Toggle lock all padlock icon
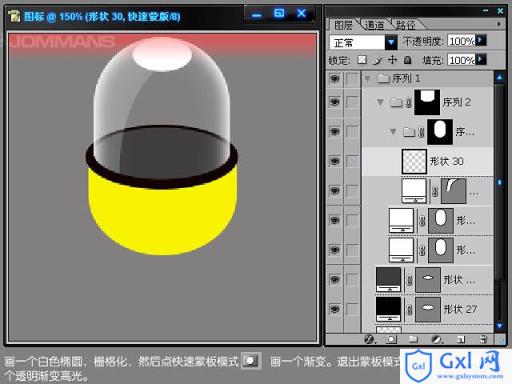The height and width of the screenshot is (384, 512). 407,60
